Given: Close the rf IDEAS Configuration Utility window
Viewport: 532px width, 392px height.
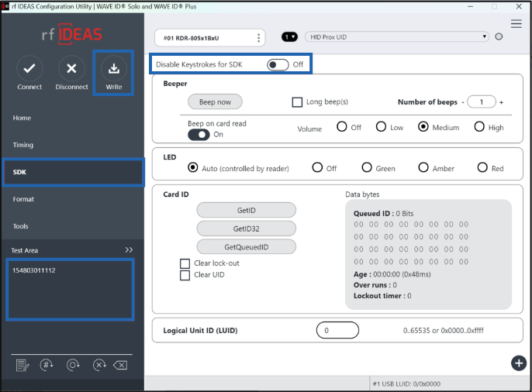Looking at the screenshot, I should tap(519, 6).
